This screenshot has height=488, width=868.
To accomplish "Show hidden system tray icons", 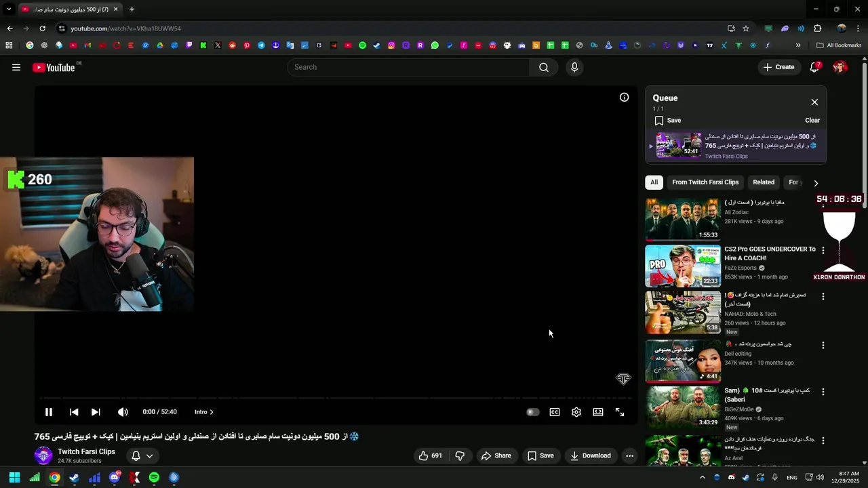I will [x=702, y=478].
